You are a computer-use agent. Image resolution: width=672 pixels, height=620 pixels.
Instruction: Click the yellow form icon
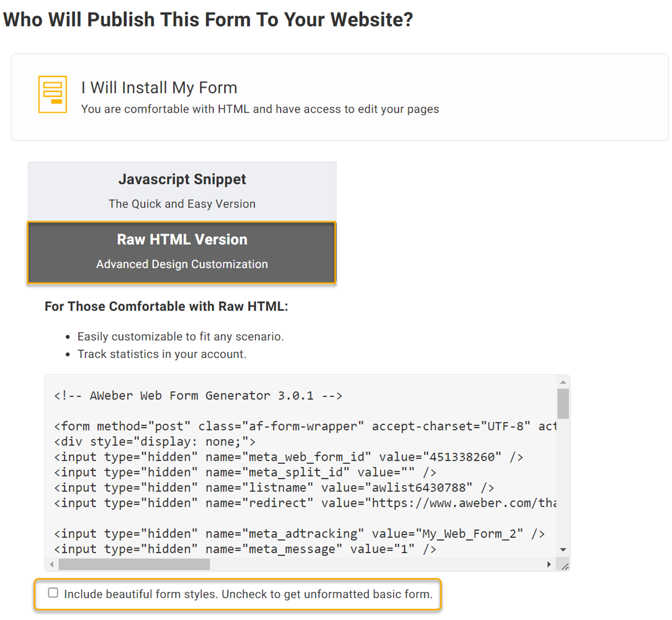pos(53,94)
